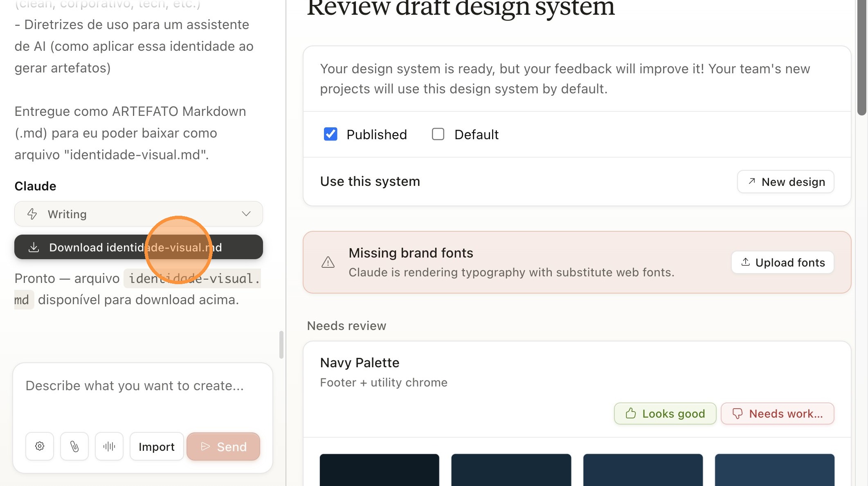868x486 pixels.
Task: Flag Navy Palette as Needs work
Action: (x=777, y=414)
